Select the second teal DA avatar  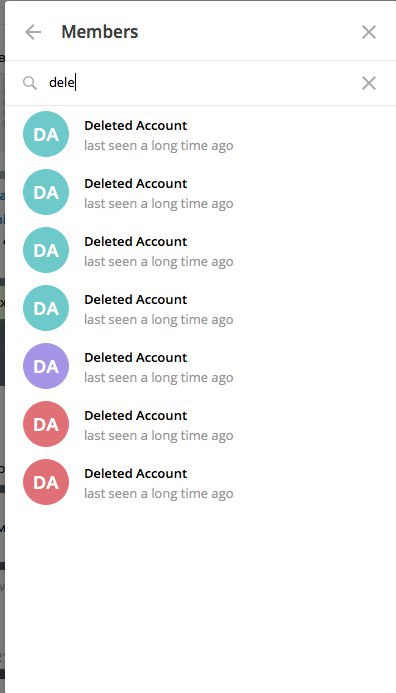[x=46, y=192]
